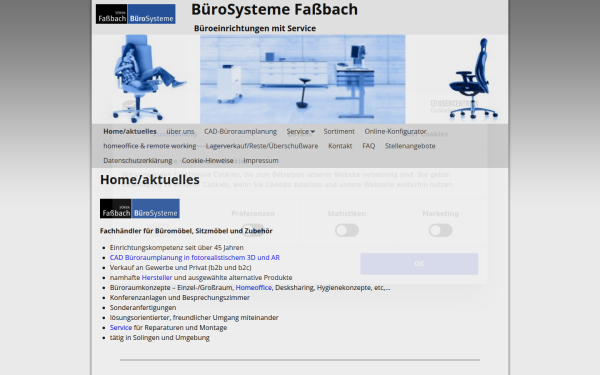Click 'Konferenzanlagen und Besprechungszimmer' list item
This screenshot has height=375, width=600.
tap(180, 297)
